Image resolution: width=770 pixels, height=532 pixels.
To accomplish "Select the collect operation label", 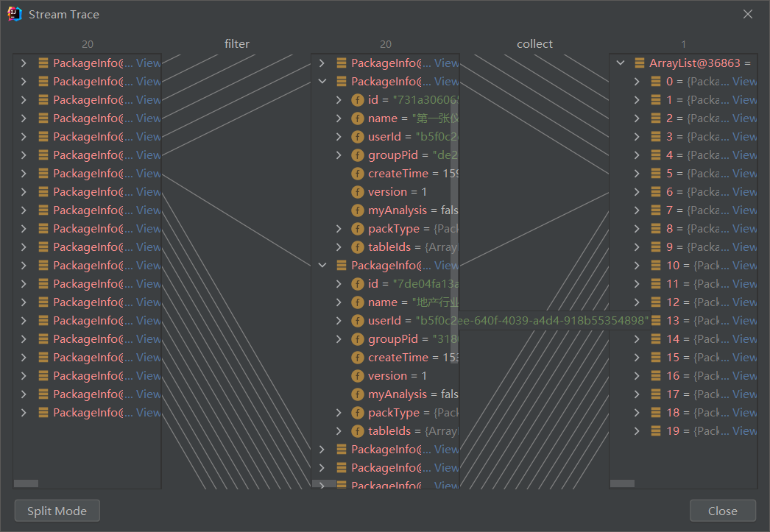I will 534,44.
